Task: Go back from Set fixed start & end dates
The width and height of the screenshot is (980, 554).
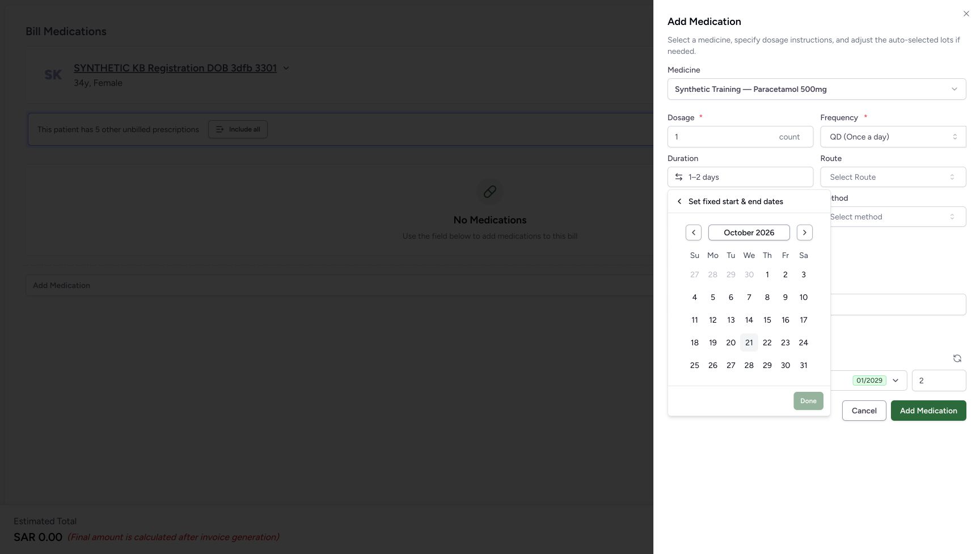Action: (679, 201)
